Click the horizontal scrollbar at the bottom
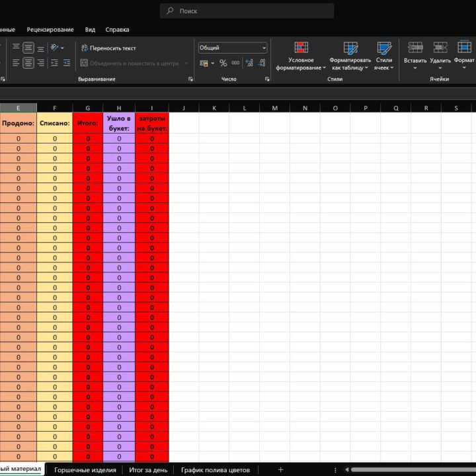Viewport: 476px width, 476px height. pos(410,469)
